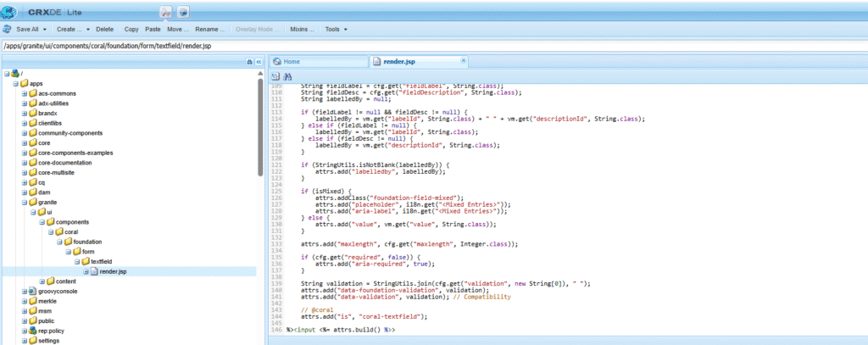868x345 pixels.
Task: Click the Save All button
Action: pyautogui.click(x=25, y=29)
